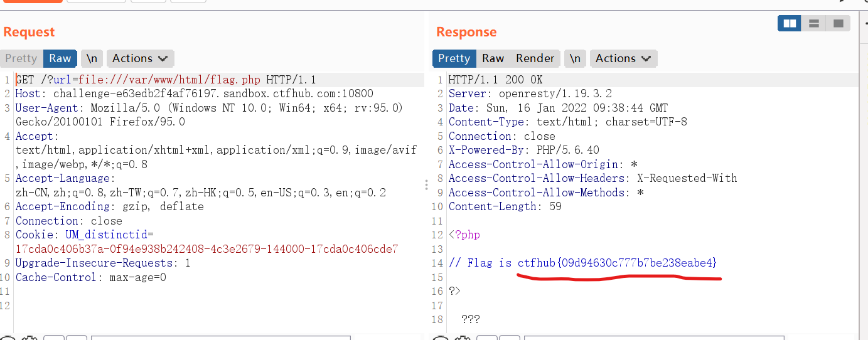Click the Server: openresty/1.19.3.2 line
The image size is (868, 340).
(530, 93)
